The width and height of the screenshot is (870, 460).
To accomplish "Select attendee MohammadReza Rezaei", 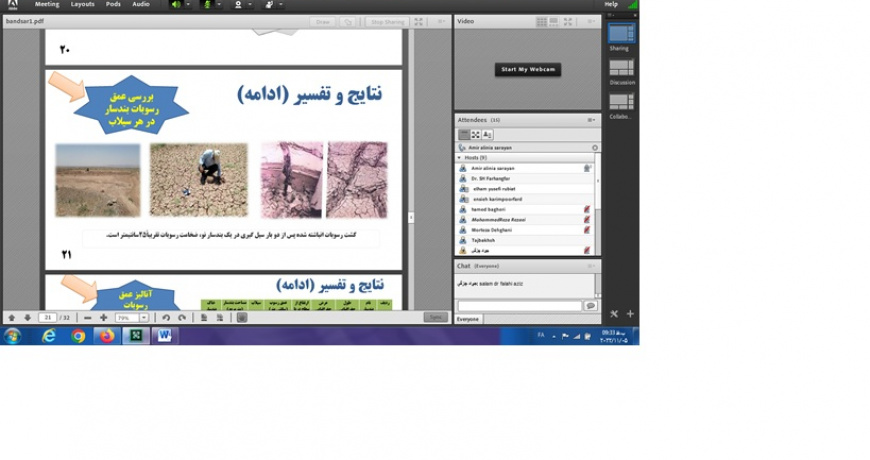I will (525, 220).
